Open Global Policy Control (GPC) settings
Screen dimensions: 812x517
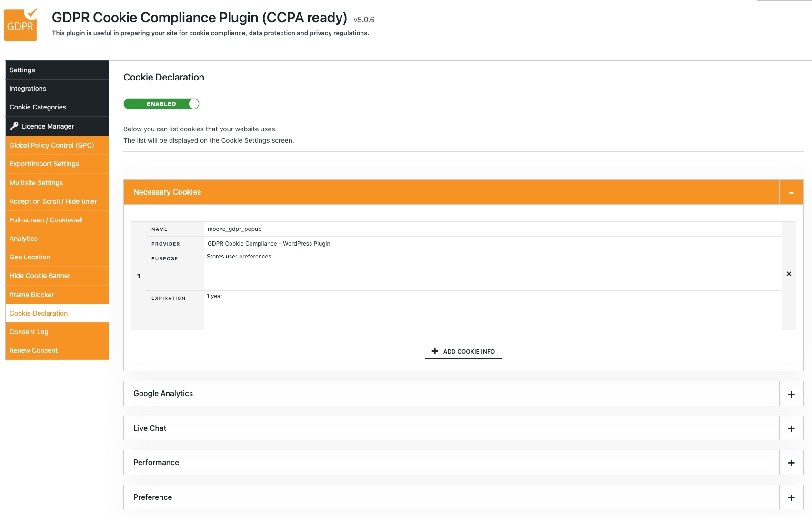tap(51, 145)
